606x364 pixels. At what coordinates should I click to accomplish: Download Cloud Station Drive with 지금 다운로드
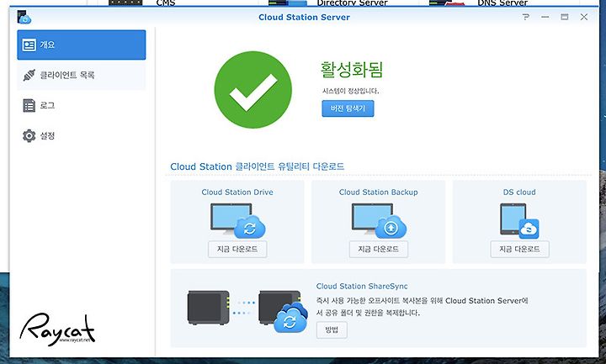237,250
